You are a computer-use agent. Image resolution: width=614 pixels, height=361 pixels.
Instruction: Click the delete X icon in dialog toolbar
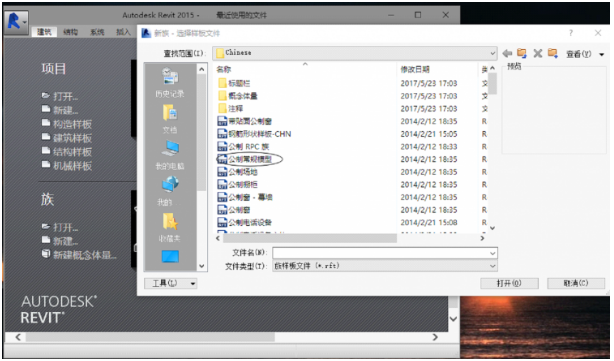(538, 53)
